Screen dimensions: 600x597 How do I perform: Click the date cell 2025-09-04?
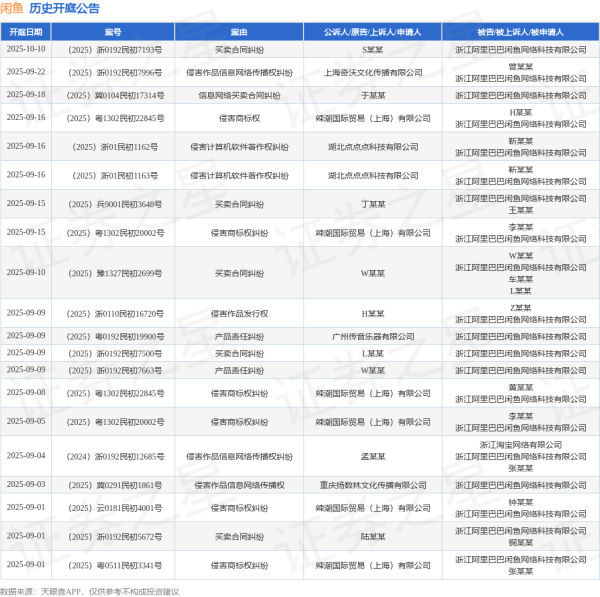(x=26, y=456)
